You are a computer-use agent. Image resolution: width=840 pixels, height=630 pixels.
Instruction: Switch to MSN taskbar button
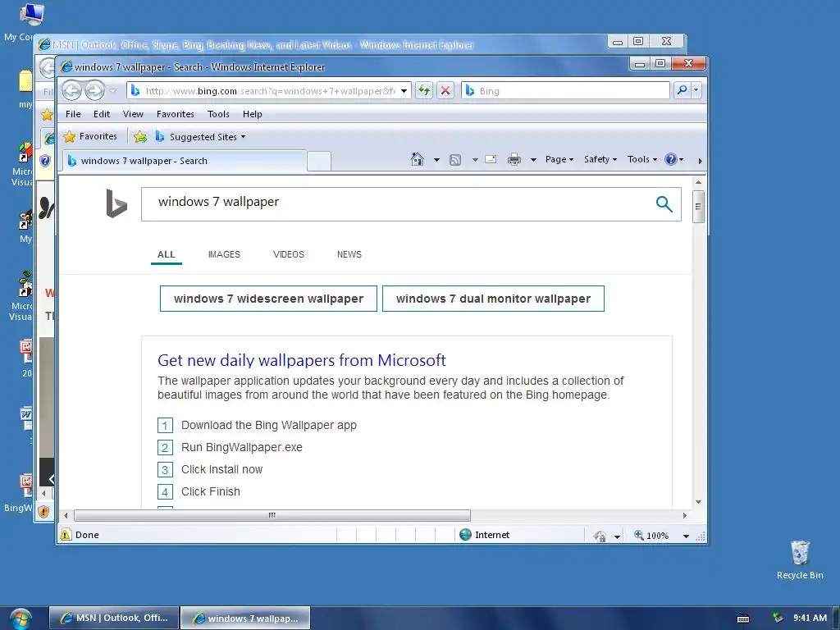(x=113, y=618)
